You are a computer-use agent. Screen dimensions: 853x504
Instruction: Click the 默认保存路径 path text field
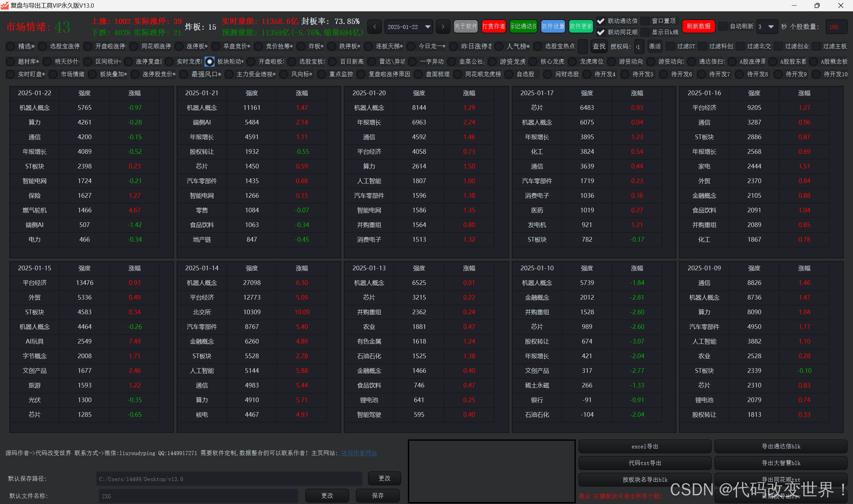[229, 479]
